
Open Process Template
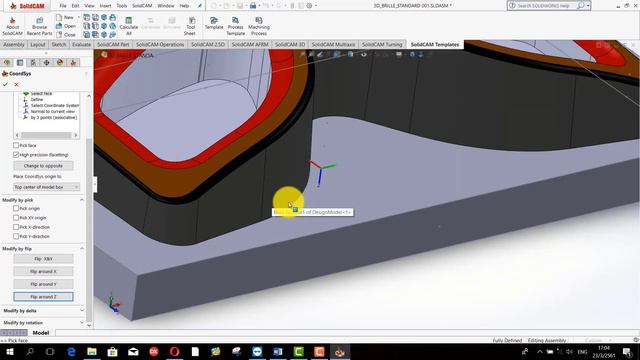[236, 27]
